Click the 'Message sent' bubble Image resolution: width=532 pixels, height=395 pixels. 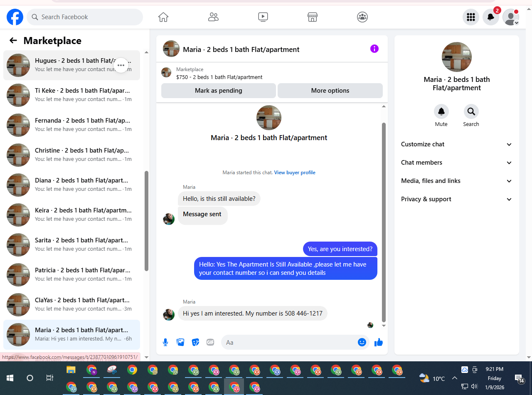click(202, 215)
